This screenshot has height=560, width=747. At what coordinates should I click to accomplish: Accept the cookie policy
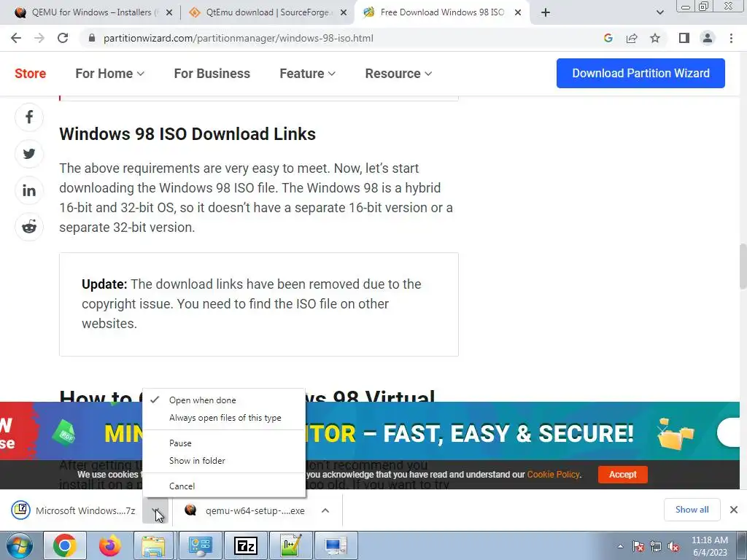point(623,474)
